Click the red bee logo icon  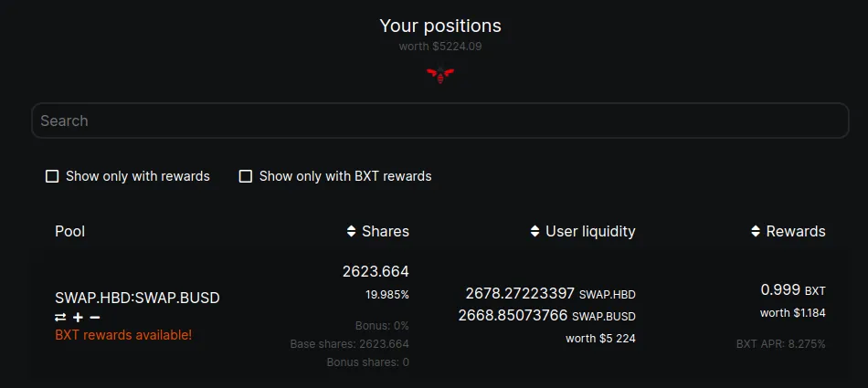(440, 75)
